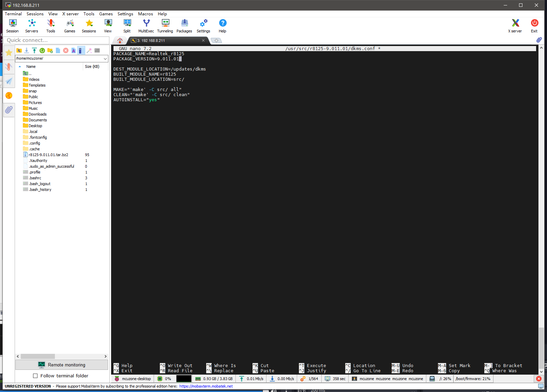Delete selected file icon in SFTP toolbar
Image resolution: width=547 pixels, height=392 pixels.
point(66,50)
